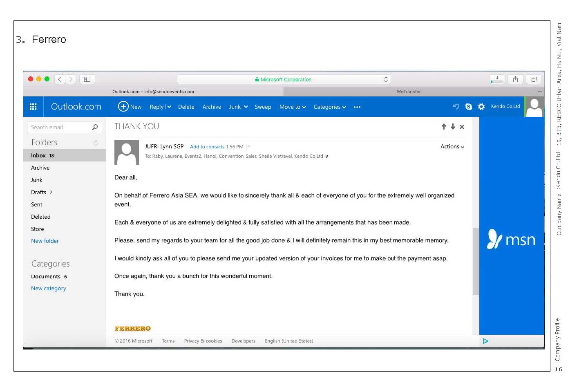Open the Outlook app launcher grid
Screen dimensions: 588x392
pos(33,107)
